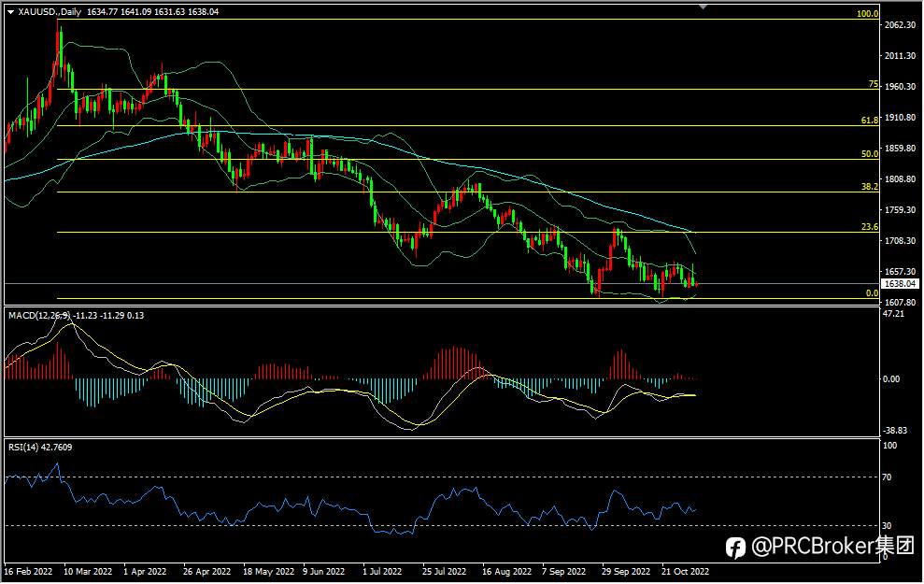Click the 1910.80 price scale value

(x=900, y=118)
